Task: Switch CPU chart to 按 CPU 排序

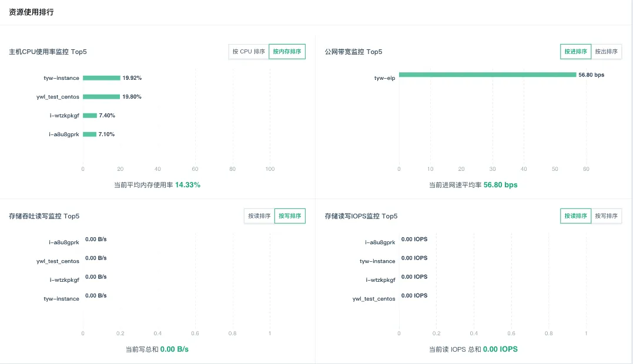Action: (249, 52)
